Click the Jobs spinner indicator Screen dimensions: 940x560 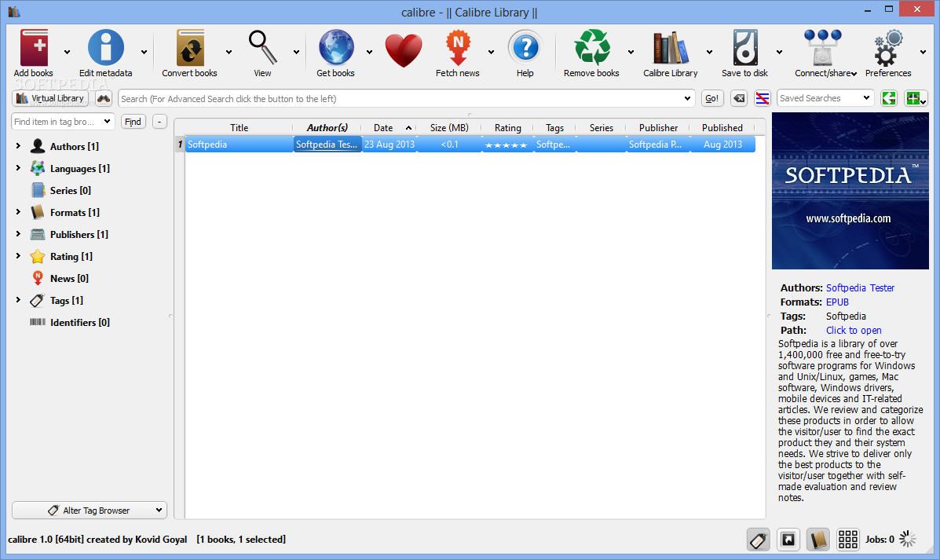(x=908, y=539)
